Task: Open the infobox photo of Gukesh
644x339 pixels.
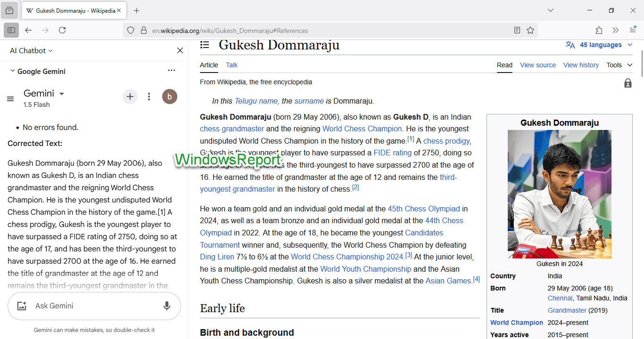Action: pos(560,194)
